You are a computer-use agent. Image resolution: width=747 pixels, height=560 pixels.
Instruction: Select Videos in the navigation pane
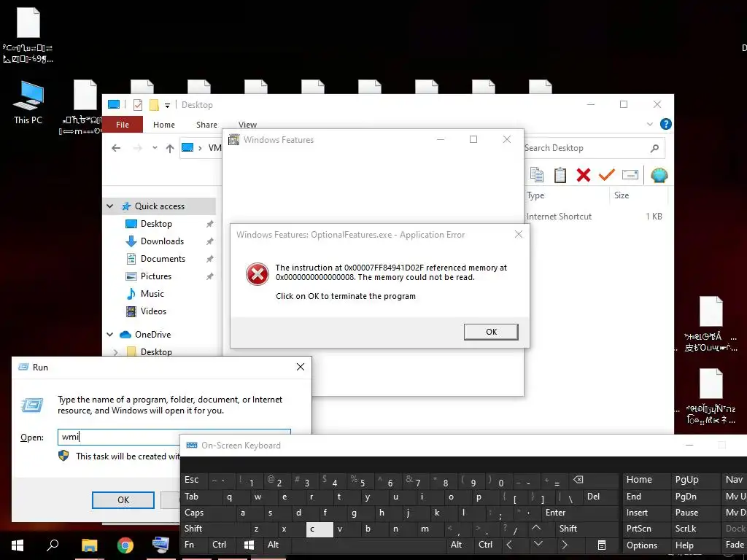[x=153, y=311]
